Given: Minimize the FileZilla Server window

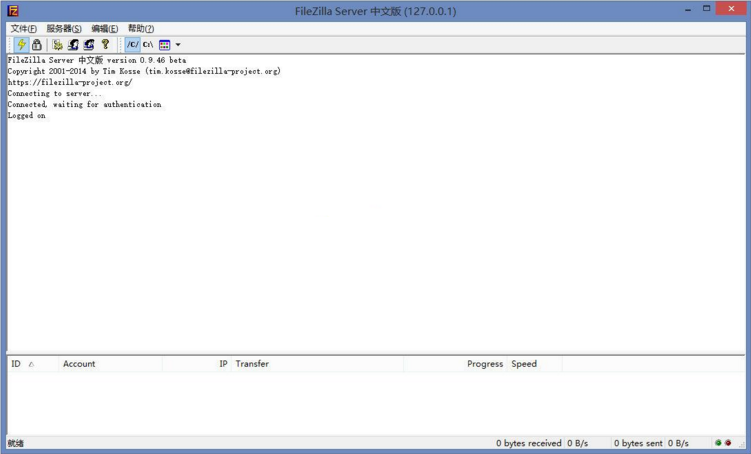Looking at the screenshot, I should [x=688, y=9].
